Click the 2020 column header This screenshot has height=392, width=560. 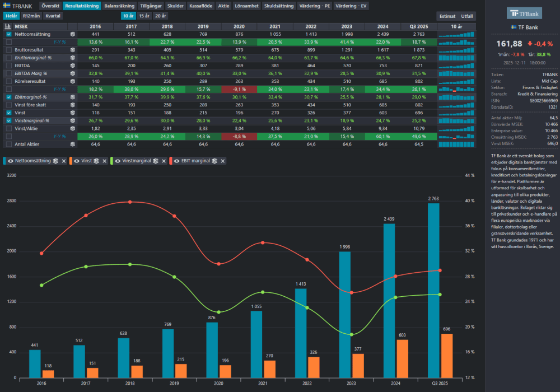(x=239, y=26)
